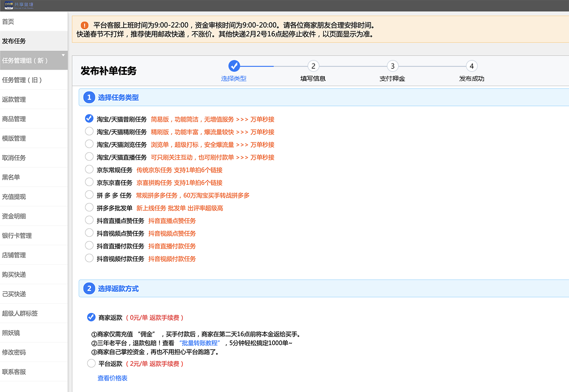Select 淘宝/天猫直播任务 radio button
The image size is (569, 392).
click(89, 156)
